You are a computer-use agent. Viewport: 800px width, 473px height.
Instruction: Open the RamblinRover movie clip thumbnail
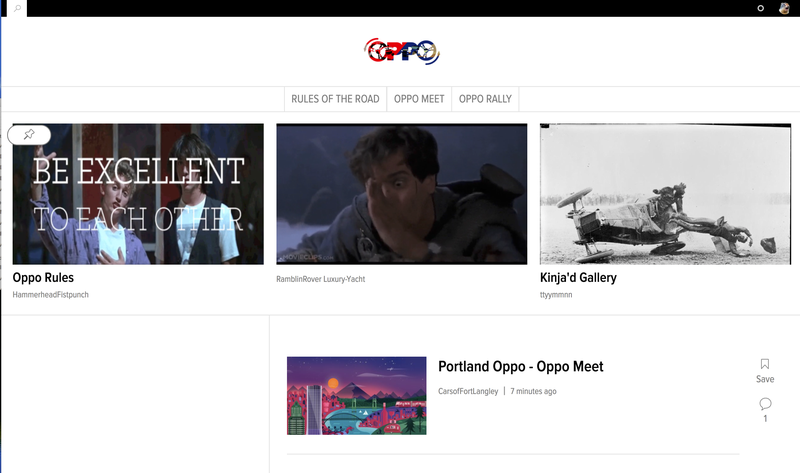click(x=402, y=194)
